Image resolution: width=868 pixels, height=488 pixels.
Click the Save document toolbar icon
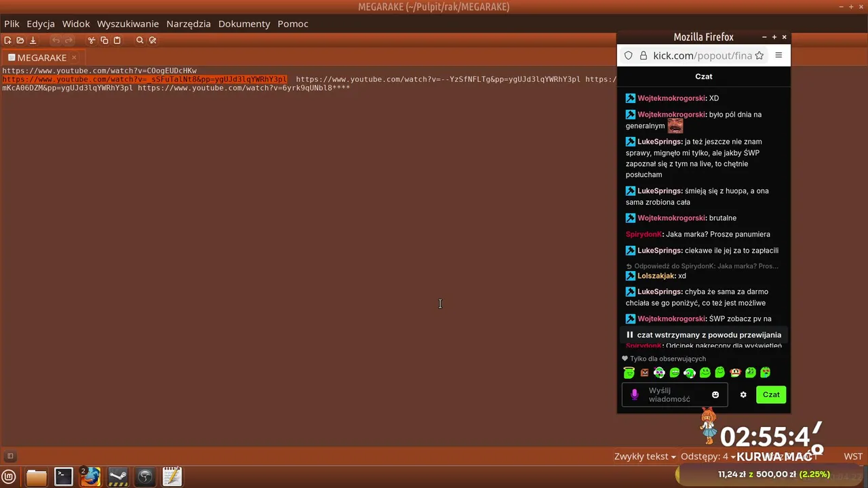[x=33, y=41]
